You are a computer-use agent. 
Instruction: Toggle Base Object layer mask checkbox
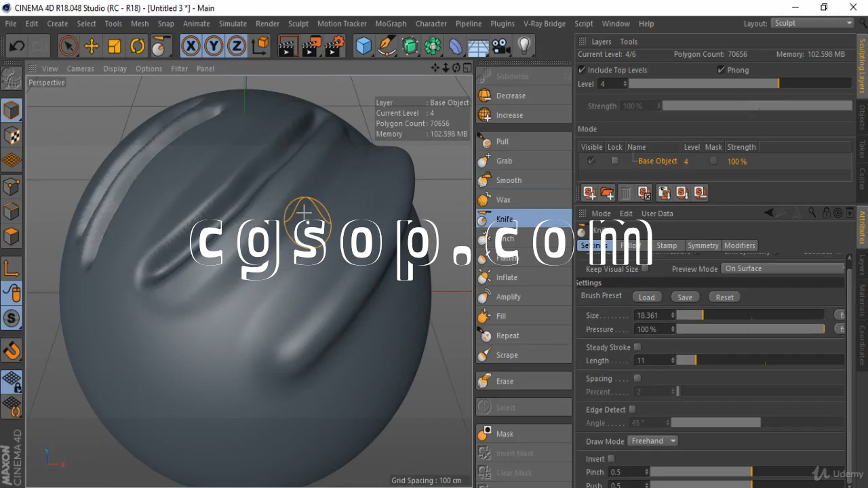tap(713, 161)
